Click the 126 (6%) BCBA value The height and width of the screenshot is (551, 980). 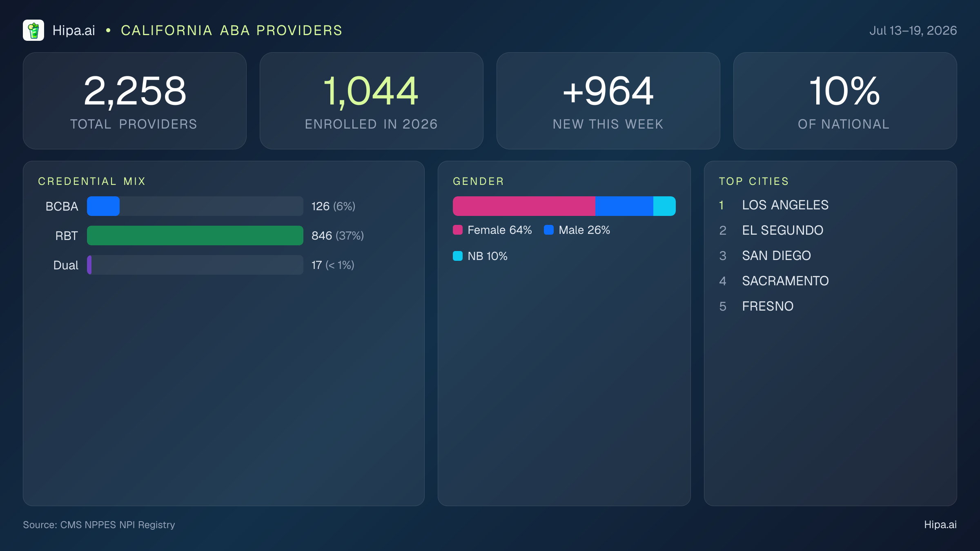[x=333, y=207]
